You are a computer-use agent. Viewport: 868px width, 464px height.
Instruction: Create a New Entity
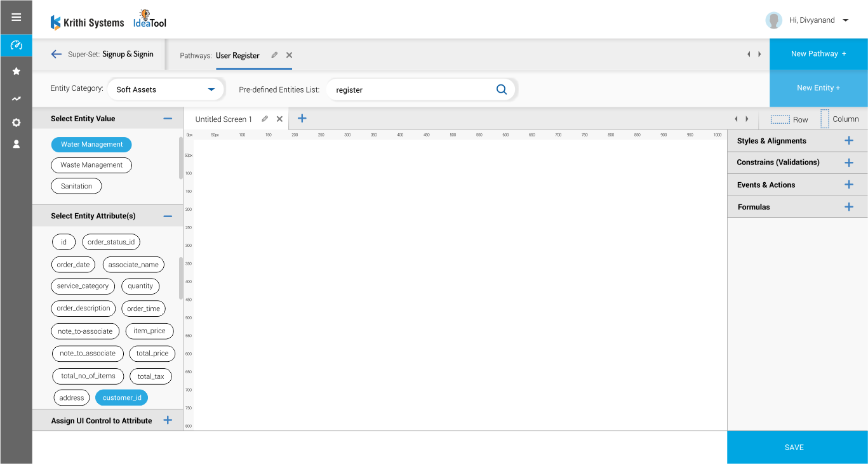point(818,88)
